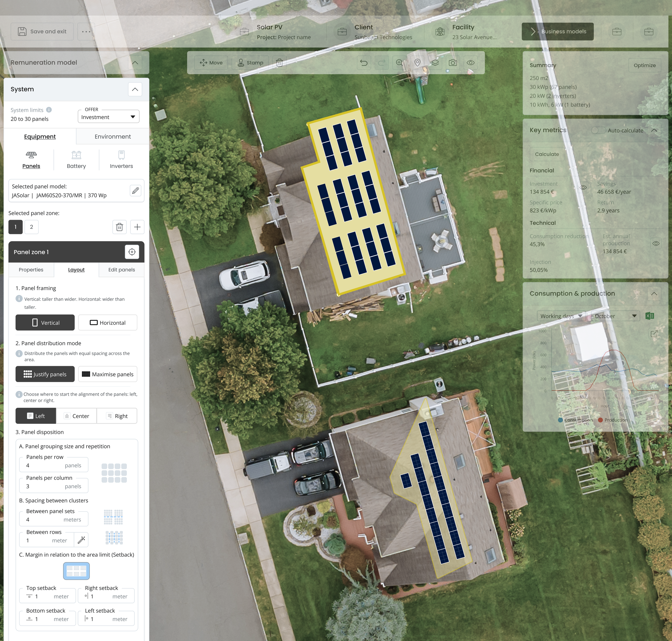Select the Horizontal panel framing option
672x641 pixels.
[x=108, y=323]
